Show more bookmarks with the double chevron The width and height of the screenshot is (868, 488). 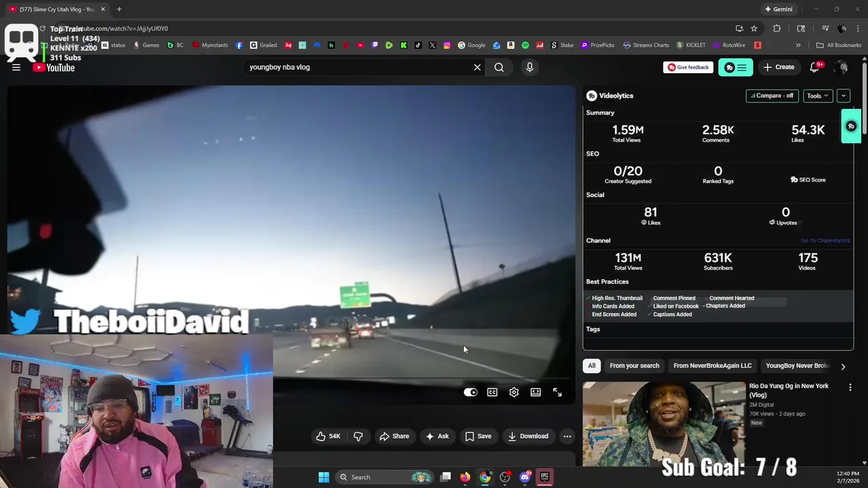click(x=798, y=45)
